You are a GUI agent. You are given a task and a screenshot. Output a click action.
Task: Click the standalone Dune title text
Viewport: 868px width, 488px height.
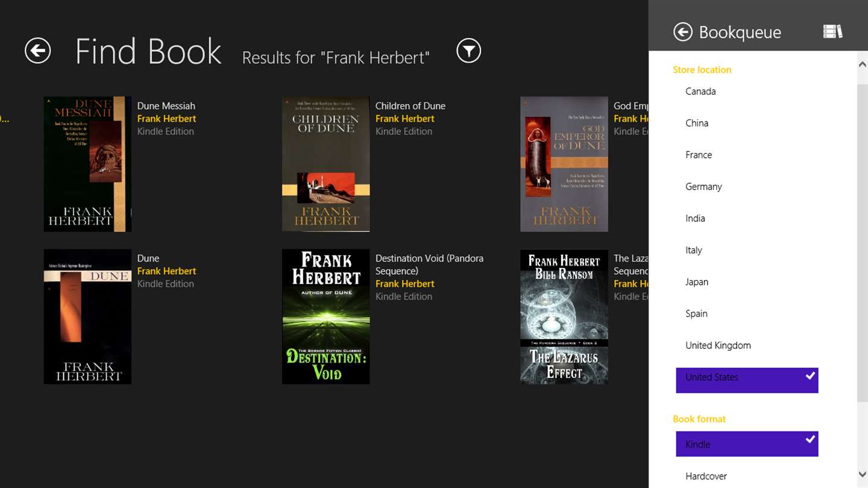148,258
